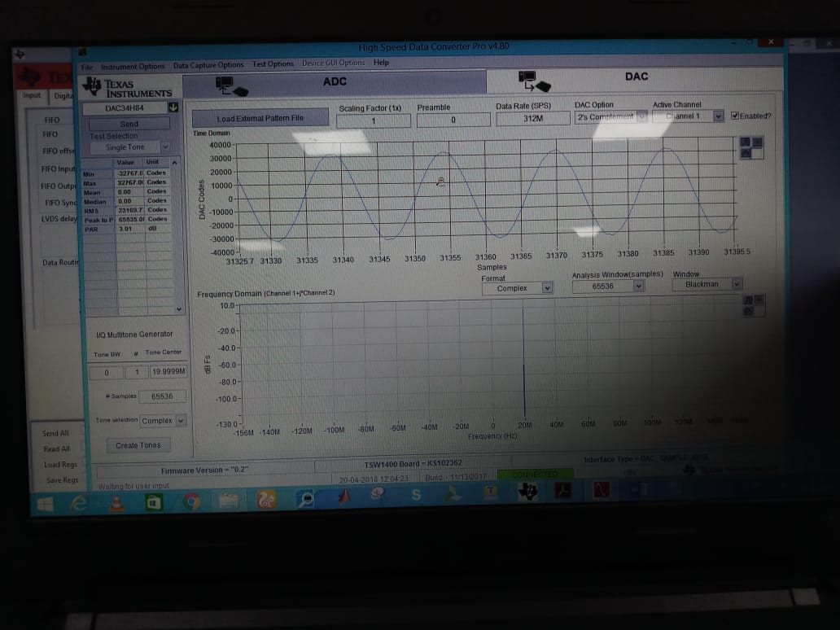
Task: Open the File menu
Action: click(87, 68)
